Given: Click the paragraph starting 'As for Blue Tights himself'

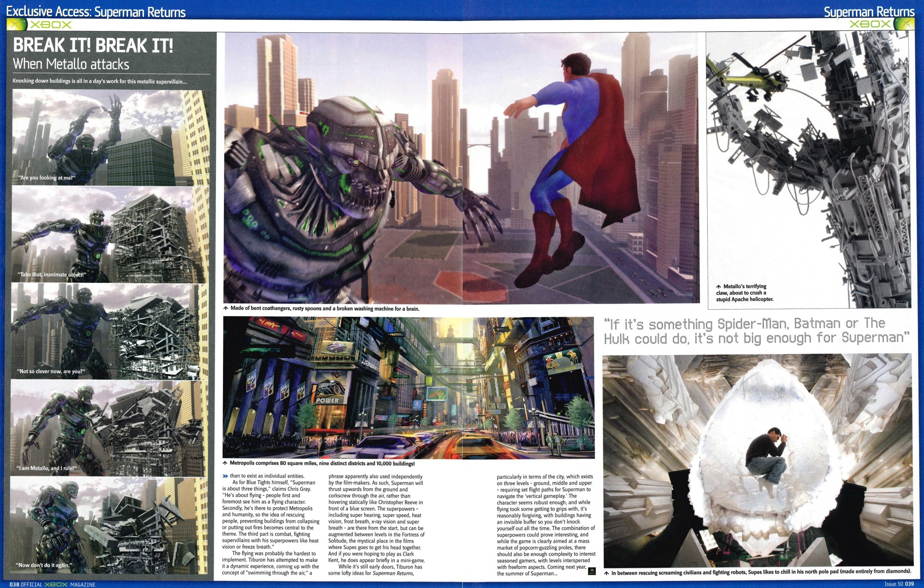Looking at the screenshot, I should (271, 514).
